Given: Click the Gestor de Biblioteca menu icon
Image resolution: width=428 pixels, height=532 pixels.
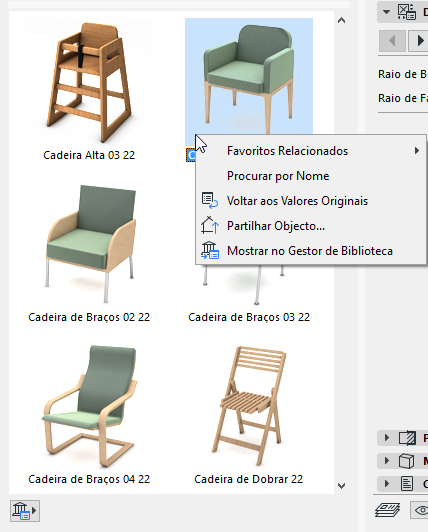Looking at the screenshot, I should coord(210,251).
